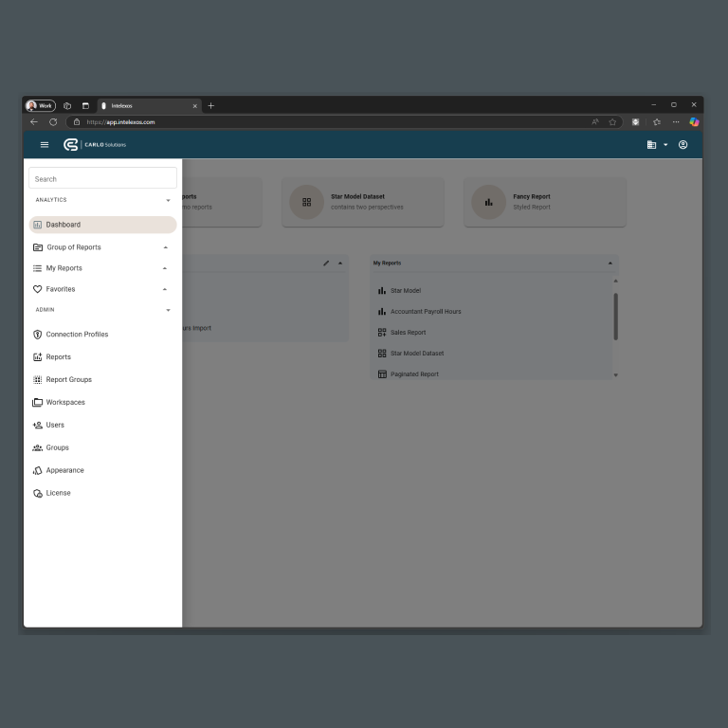The width and height of the screenshot is (728, 728).
Task: Click the Connection Profiles shield icon
Action: [x=38, y=335]
